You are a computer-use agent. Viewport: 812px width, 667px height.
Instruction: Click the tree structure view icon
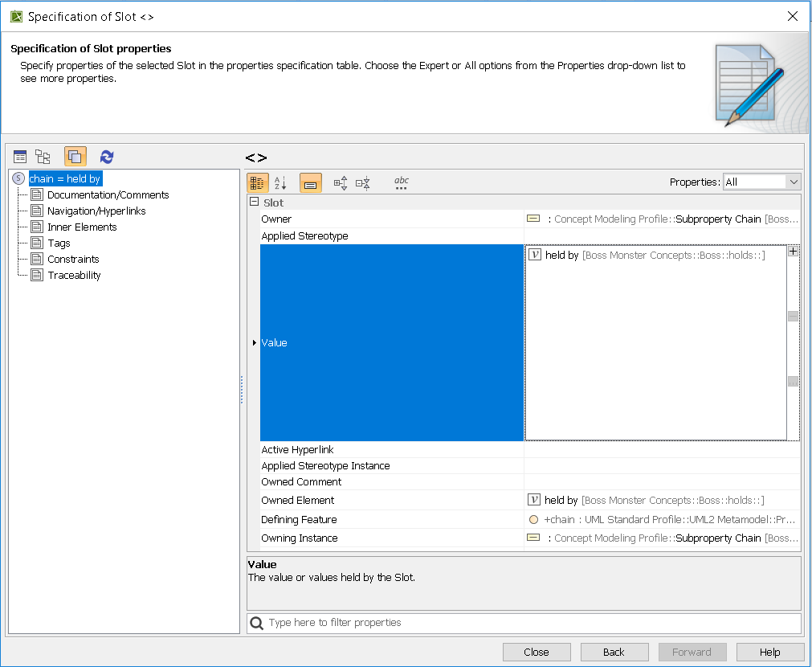tap(43, 157)
